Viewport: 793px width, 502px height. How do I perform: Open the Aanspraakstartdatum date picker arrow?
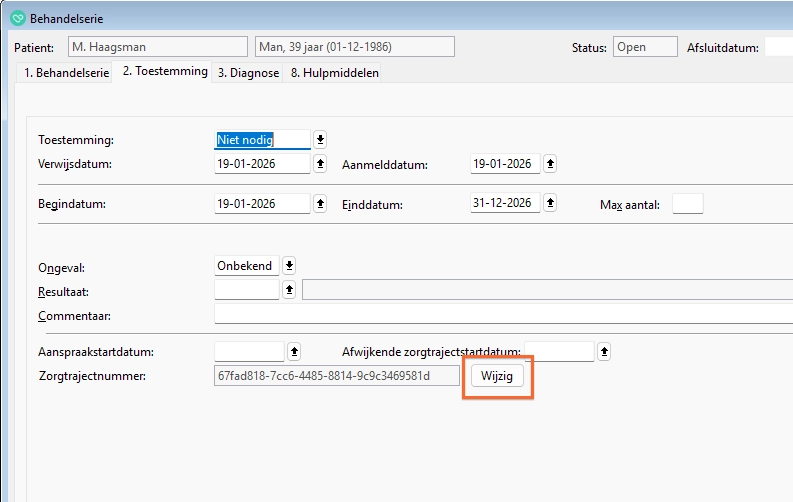click(294, 352)
